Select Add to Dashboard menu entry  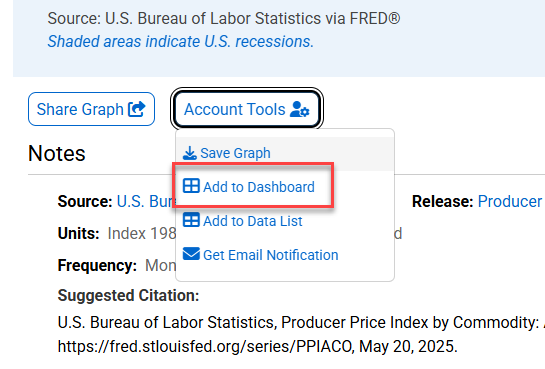coord(285,187)
